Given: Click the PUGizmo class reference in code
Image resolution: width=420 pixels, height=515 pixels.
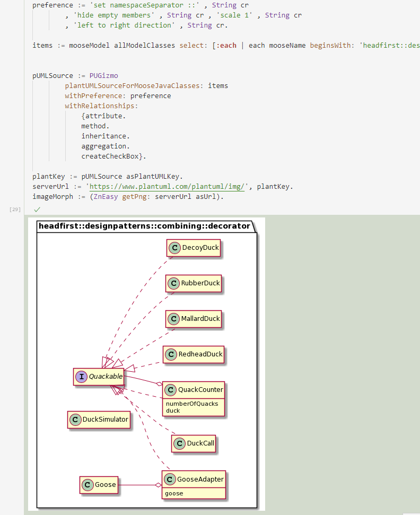Looking at the screenshot, I should click(x=104, y=75).
